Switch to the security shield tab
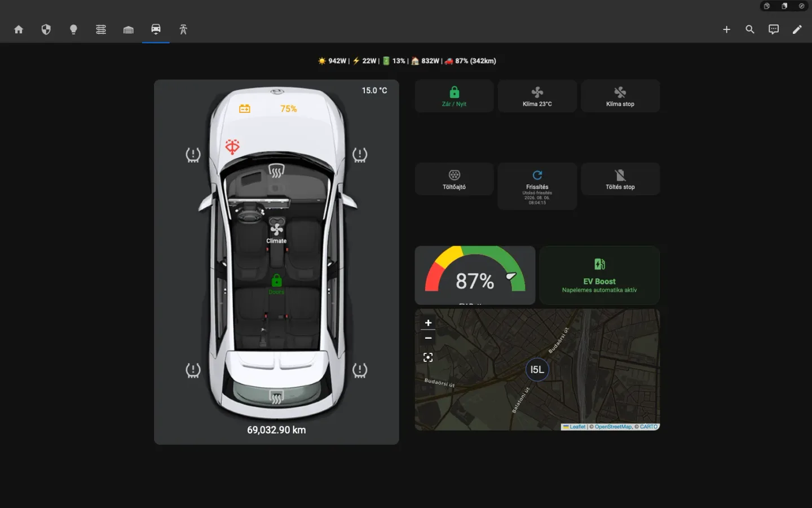 (46, 29)
